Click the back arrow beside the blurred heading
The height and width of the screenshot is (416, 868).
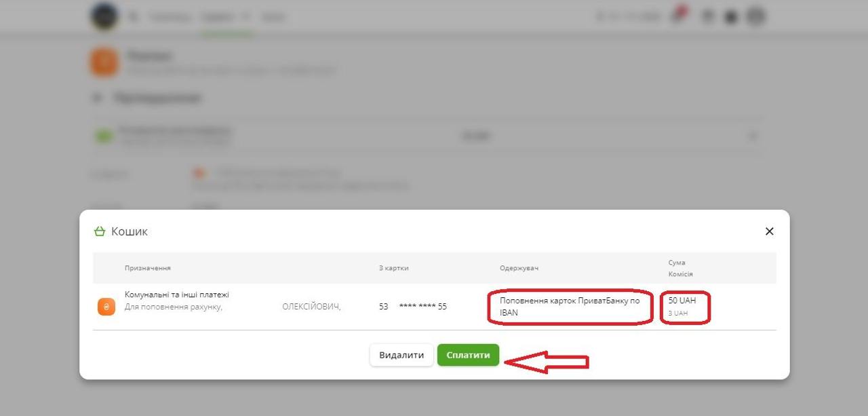(95, 98)
